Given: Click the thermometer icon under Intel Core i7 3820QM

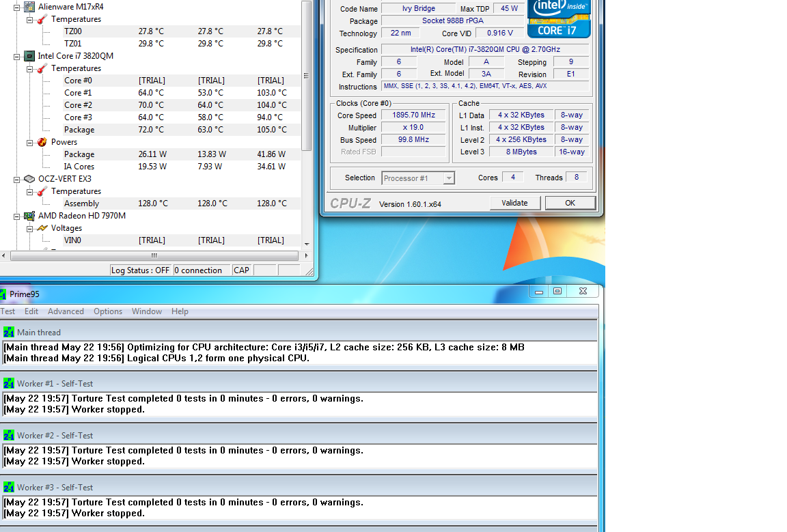Looking at the screenshot, I should pos(42,68).
